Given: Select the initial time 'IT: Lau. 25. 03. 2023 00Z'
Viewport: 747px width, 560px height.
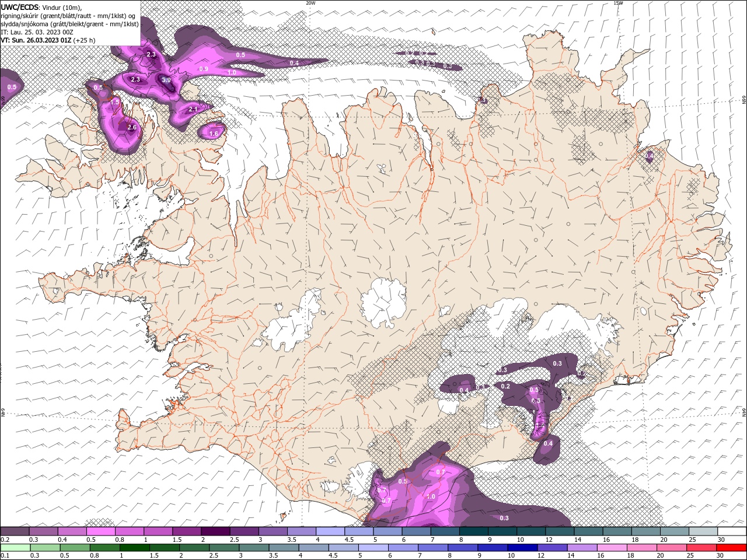Looking at the screenshot, I should pyautogui.click(x=37, y=32).
